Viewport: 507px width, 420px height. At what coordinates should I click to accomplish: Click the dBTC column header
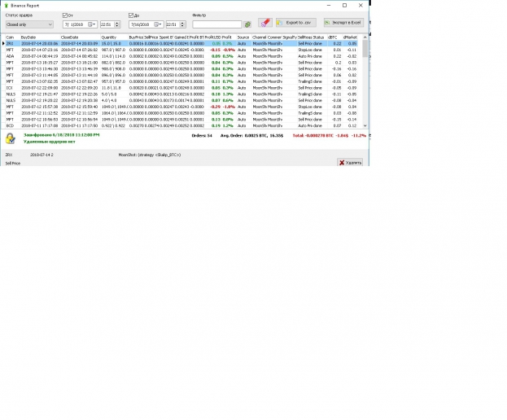(334, 37)
